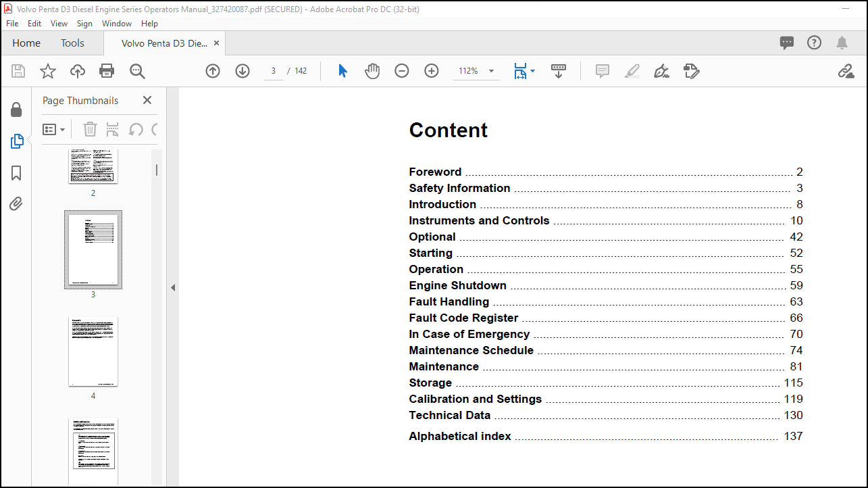The image size is (868, 488).
Task: Click the Calibration and Settings entry
Action: [606, 399]
